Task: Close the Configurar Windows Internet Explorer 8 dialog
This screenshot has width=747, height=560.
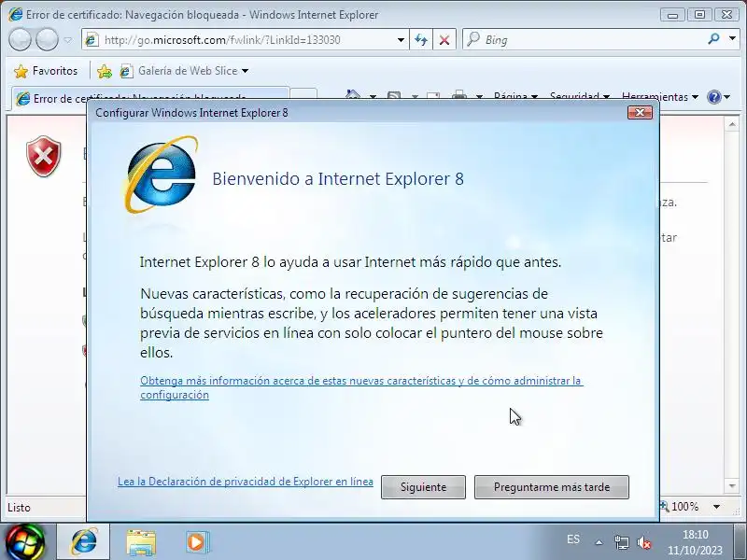Action: [x=640, y=112]
